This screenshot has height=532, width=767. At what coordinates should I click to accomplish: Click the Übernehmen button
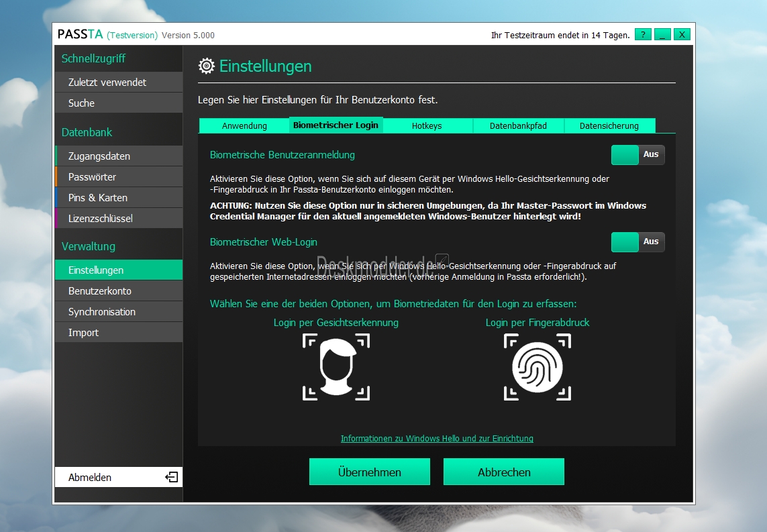point(369,472)
